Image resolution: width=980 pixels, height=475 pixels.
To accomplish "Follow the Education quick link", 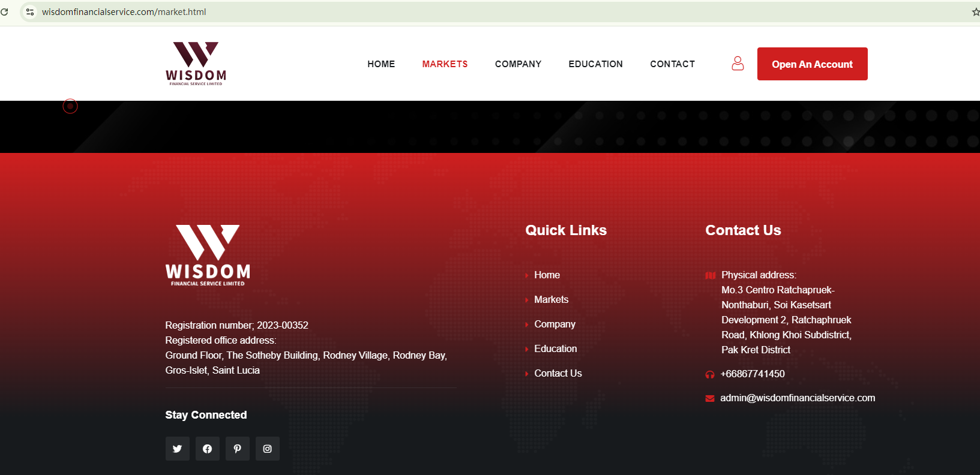I will (x=555, y=348).
